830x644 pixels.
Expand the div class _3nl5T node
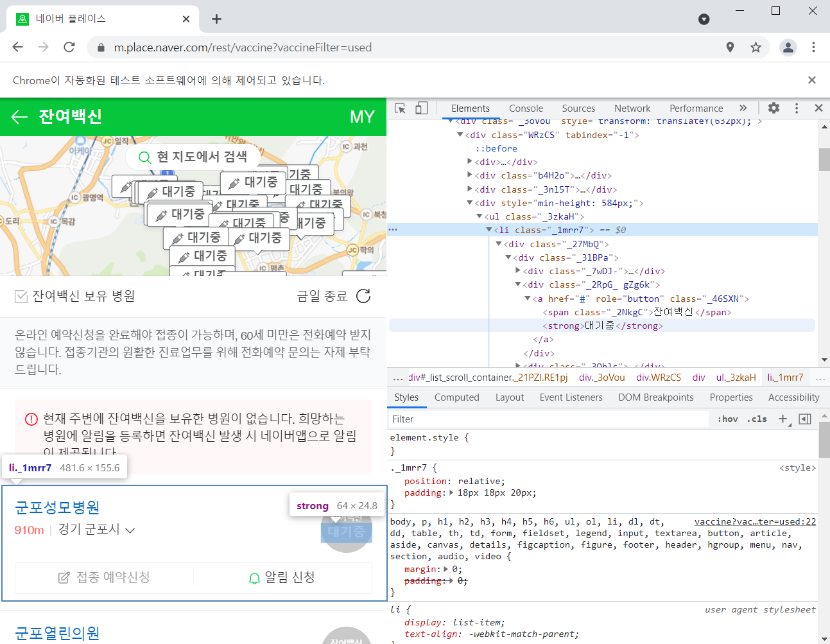(x=469, y=189)
